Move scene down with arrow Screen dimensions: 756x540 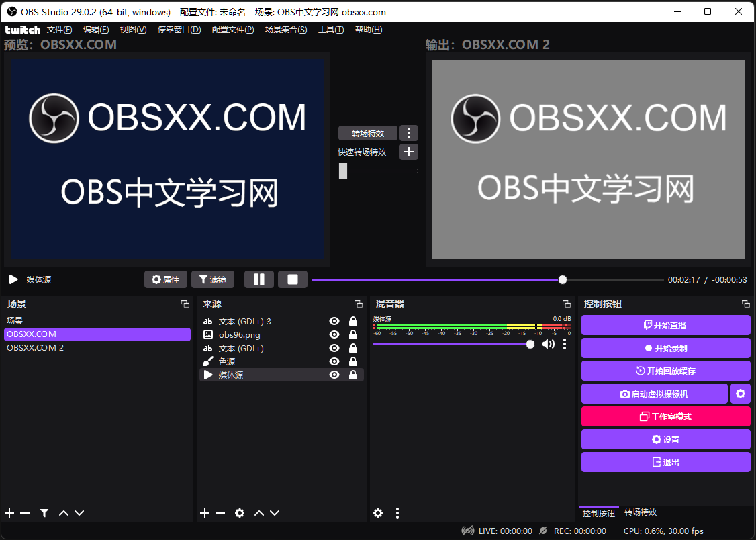(x=79, y=513)
